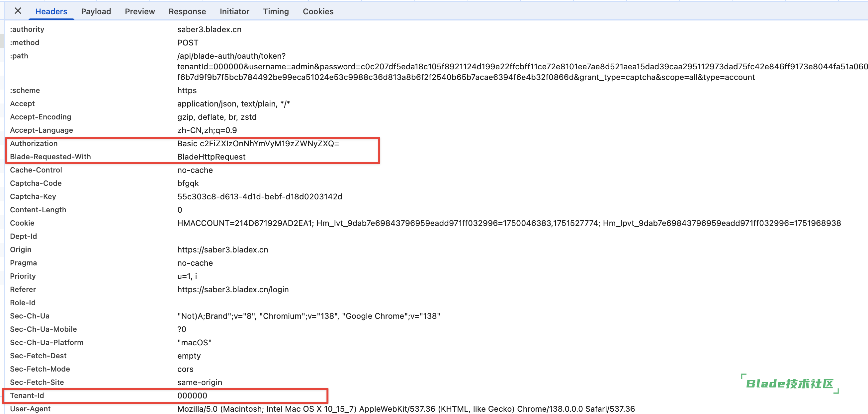Click the Referer login URL value
This screenshot has width=868, height=414.
coord(233,290)
